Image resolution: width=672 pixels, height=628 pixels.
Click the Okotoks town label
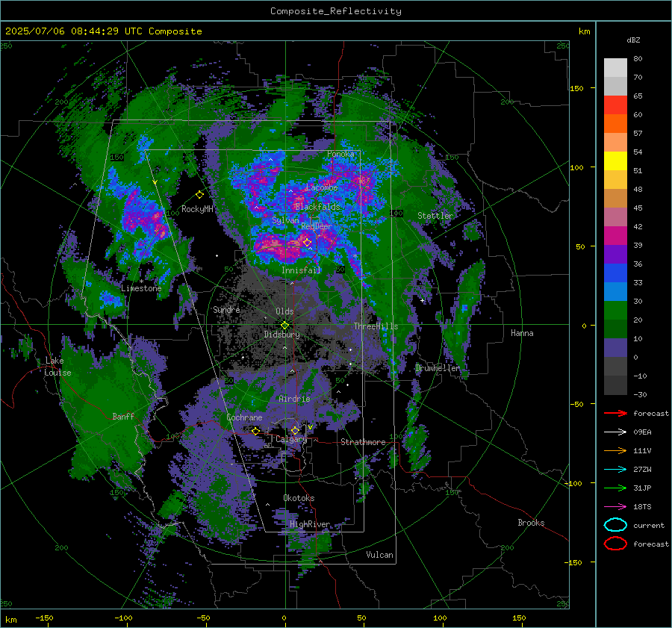[299, 498]
